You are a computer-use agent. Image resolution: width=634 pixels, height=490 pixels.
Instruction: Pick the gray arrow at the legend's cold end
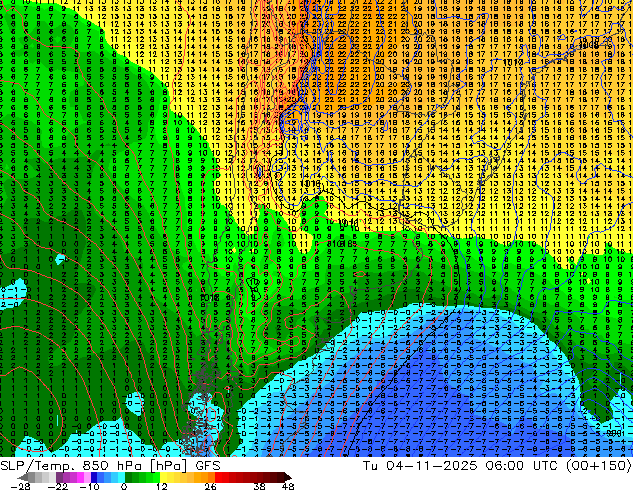[23, 477]
